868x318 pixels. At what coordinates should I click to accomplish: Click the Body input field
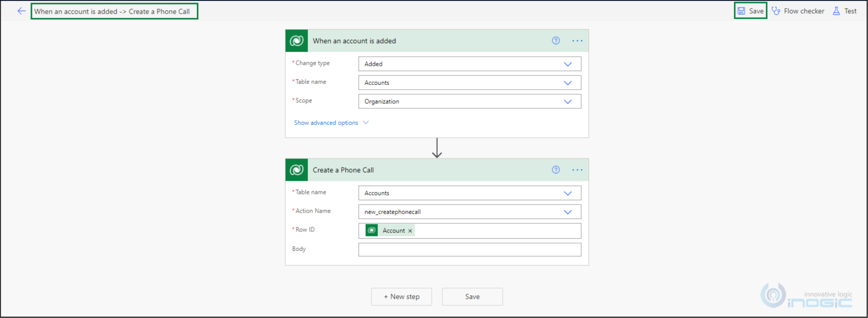(x=470, y=250)
